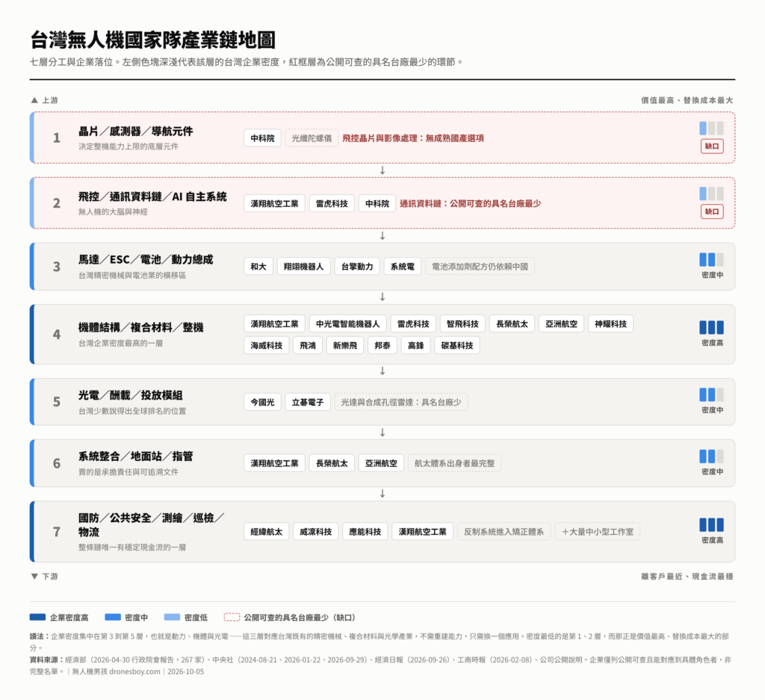Select 雷虎科技 chip in layer 2 row
The height and width of the screenshot is (700, 765).
332,203
